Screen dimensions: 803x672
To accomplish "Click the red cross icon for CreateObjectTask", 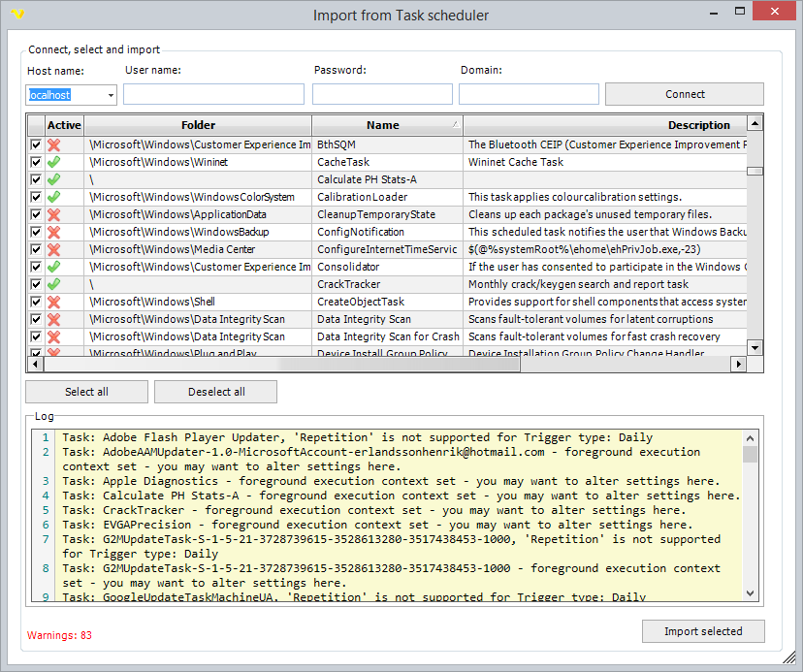I will point(56,302).
